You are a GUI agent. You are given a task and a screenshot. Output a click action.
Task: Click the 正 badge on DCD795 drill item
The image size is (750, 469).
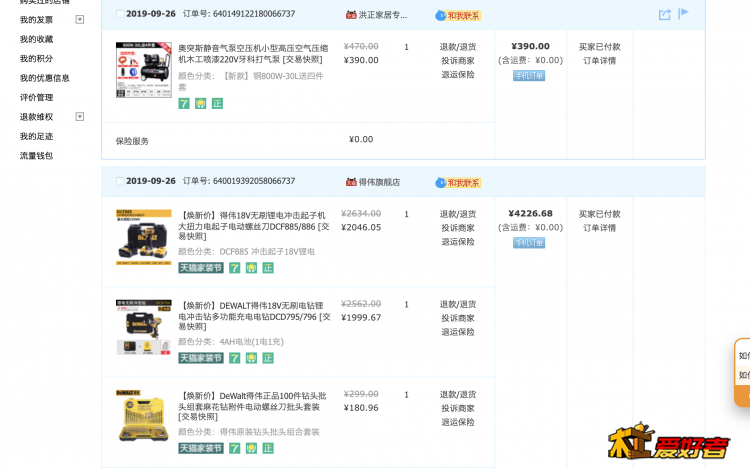tap(268, 358)
